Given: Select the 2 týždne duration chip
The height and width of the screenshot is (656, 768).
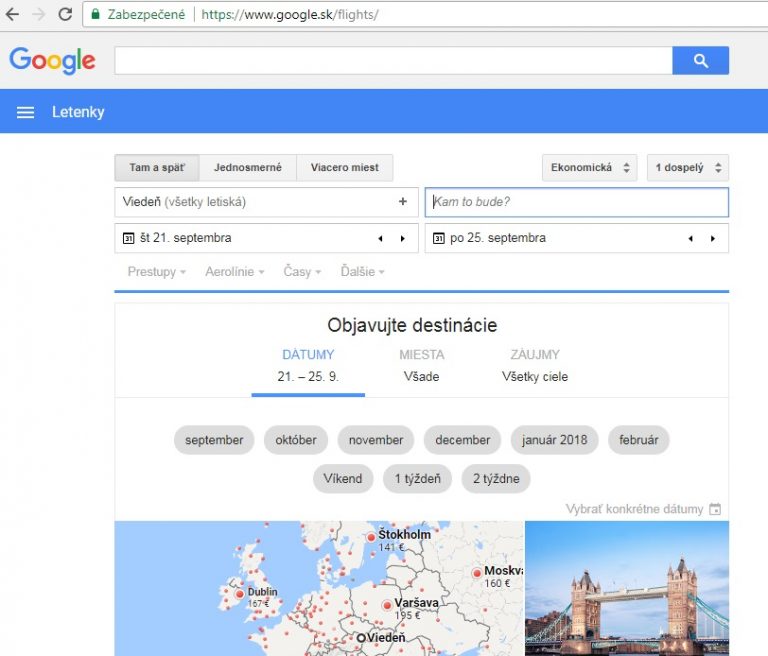Looking at the screenshot, I should [x=496, y=479].
